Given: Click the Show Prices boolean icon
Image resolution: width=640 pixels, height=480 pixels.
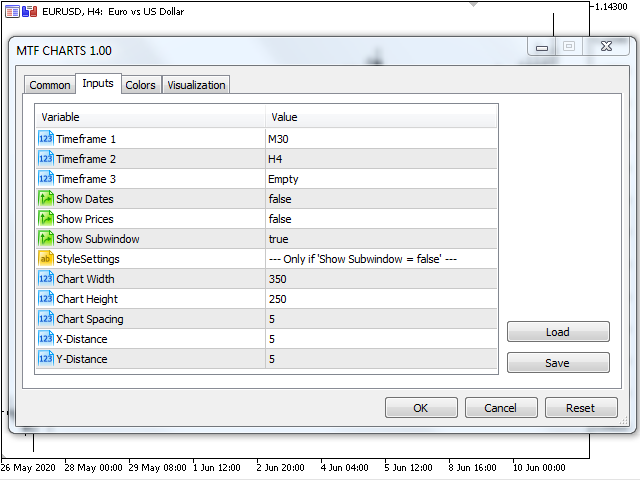Looking at the screenshot, I should (46, 218).
